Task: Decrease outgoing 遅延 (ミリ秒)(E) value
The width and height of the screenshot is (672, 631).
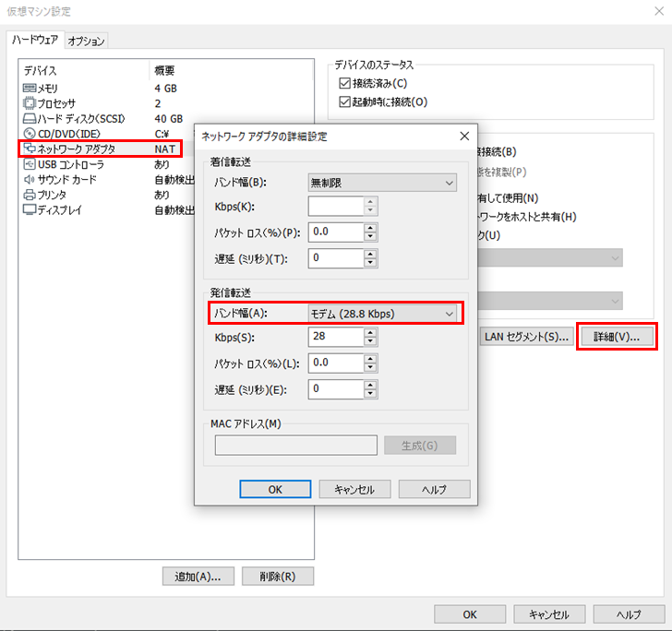Action: click(x=370, y=394)
